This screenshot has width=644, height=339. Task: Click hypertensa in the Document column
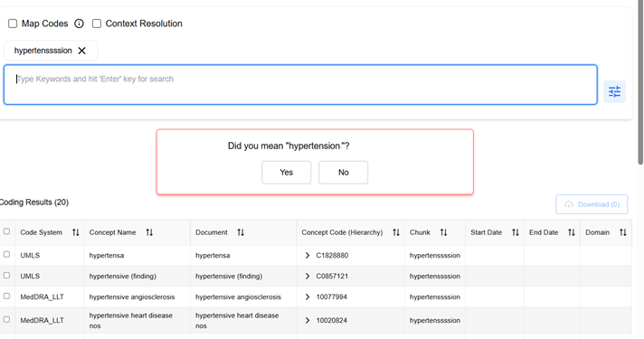(213, 255)
